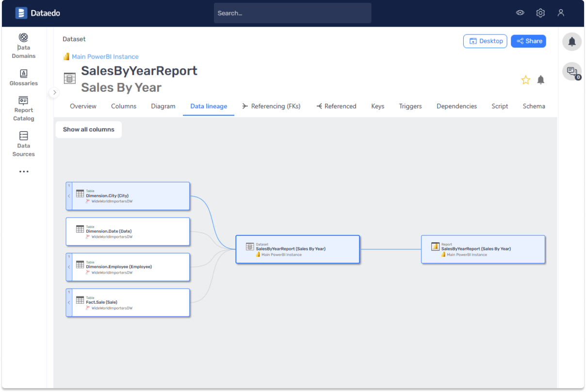Click the Share button
This screenshot has width=586, height=392.
(x=528, y=41)
